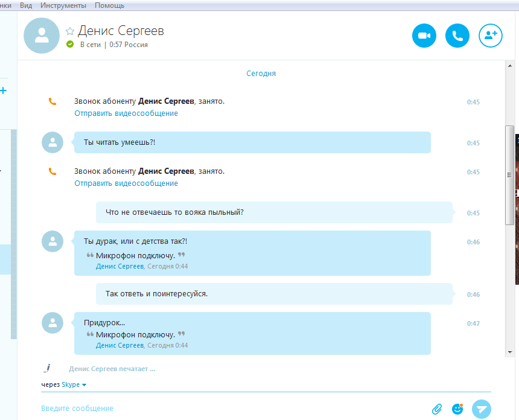Open Денис Сергеев's large profile avatar
Screen dimensions: 519x420
click(42, 36)
